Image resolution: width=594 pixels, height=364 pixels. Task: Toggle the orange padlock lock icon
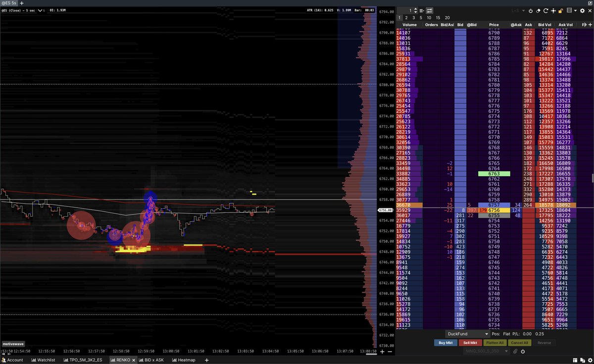pos(561,10)
